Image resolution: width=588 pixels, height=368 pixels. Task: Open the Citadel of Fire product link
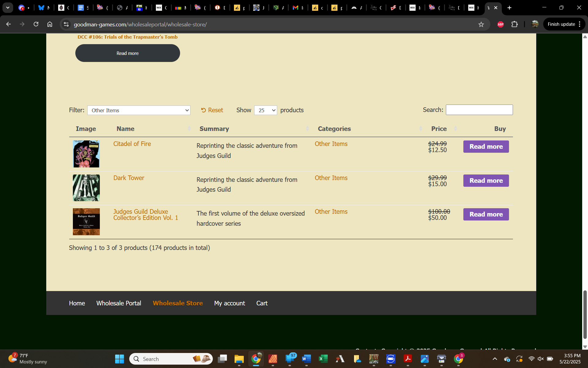(x=132, y=144)
